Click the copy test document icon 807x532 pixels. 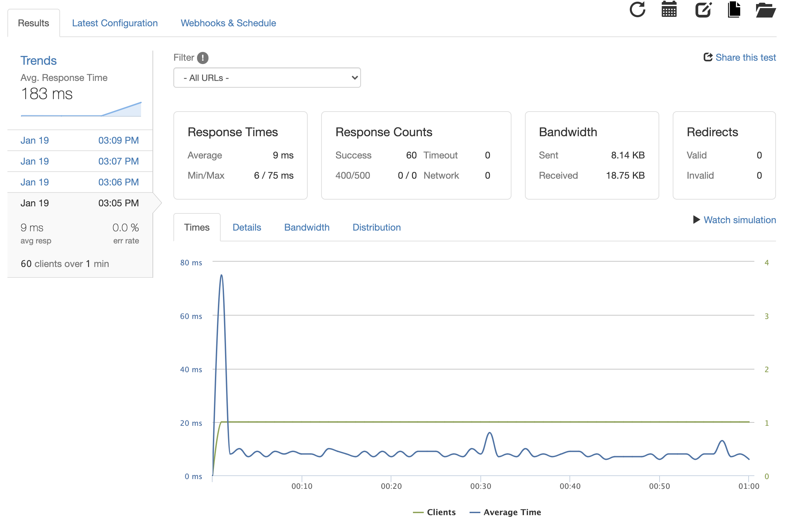734,9
